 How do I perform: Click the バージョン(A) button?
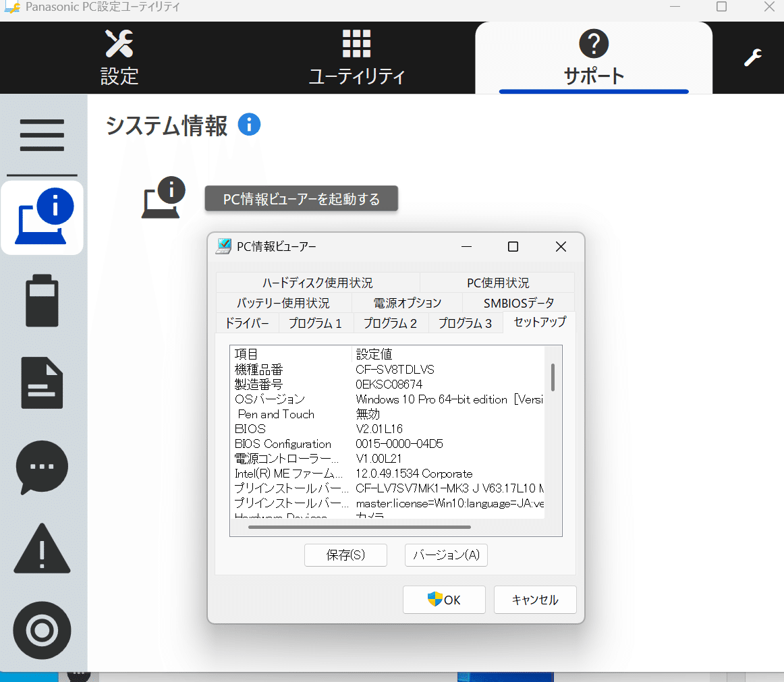tap(446, 555)
